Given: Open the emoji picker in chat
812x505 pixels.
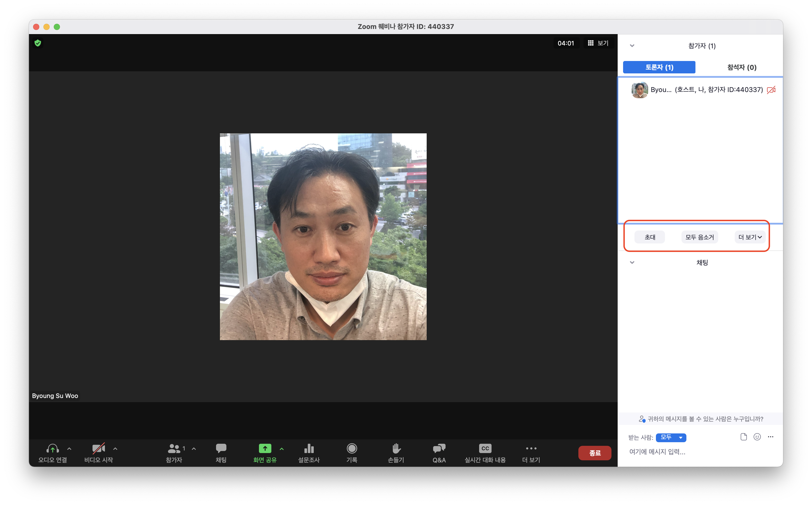Looking at the screenshot, I should 757,437.
